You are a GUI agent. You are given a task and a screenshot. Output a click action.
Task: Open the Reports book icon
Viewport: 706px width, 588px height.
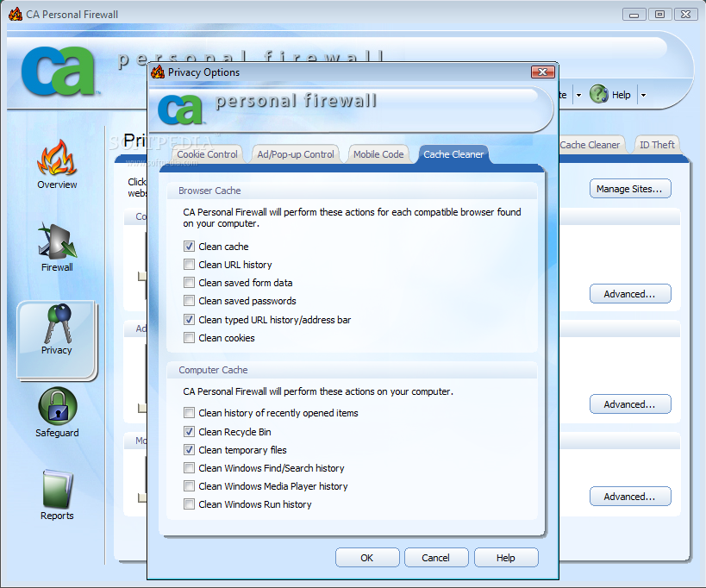pyautogui.click(x=57, y=489)
